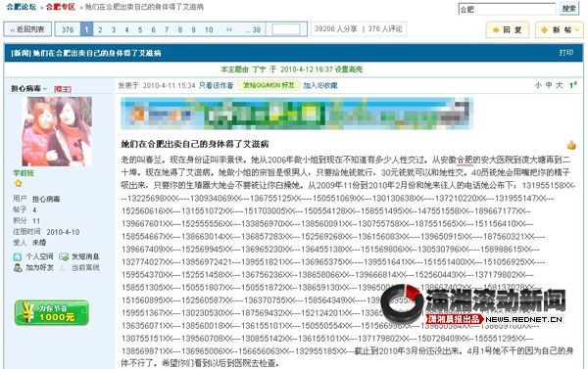
Task: Jump to last page ...38
Action: point(254,29)
